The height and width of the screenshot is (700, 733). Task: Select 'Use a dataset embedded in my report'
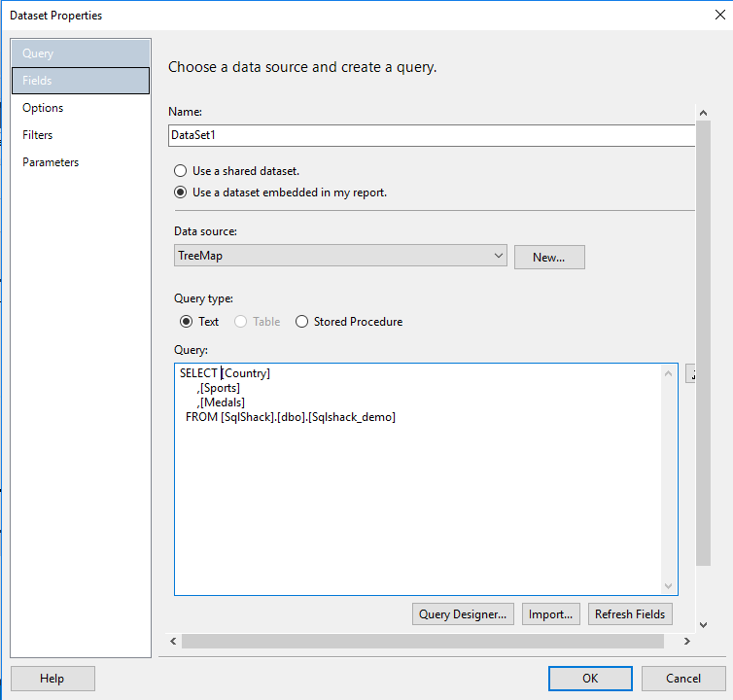click(x=180, y=192)
